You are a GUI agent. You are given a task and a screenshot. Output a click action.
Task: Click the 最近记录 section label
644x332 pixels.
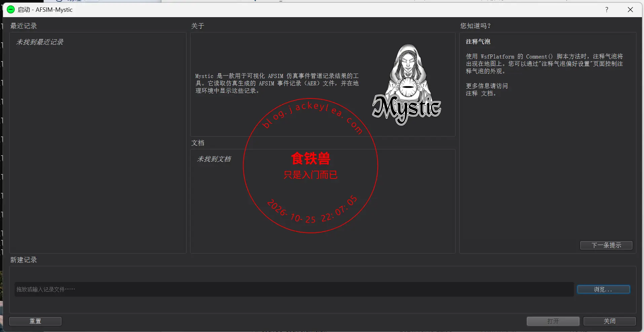[24, 26]
